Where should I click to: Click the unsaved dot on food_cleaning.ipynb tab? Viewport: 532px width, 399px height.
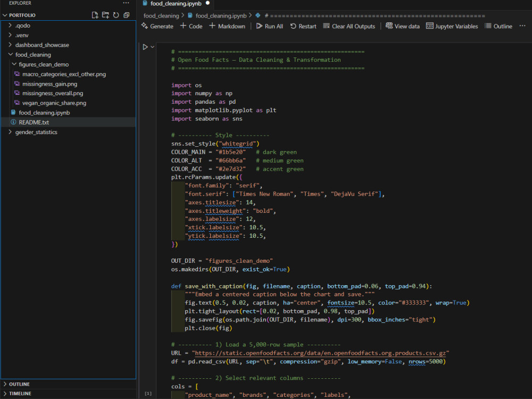(207, 3)
